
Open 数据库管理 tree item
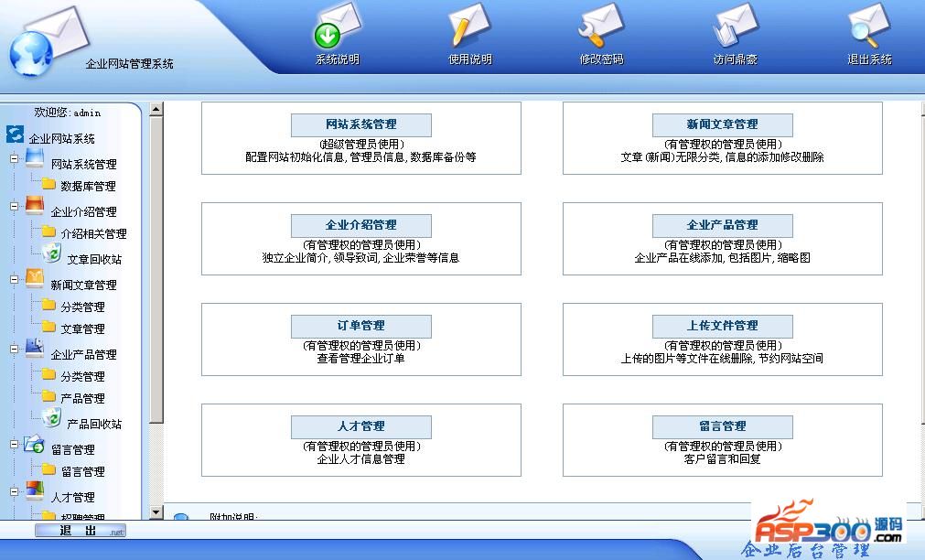point(89,187)
